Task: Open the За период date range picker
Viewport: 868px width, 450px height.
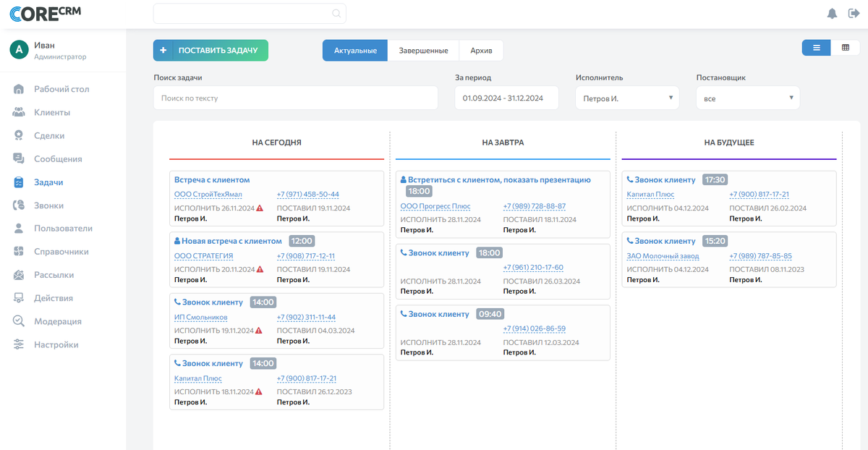Action: [506, 98]
